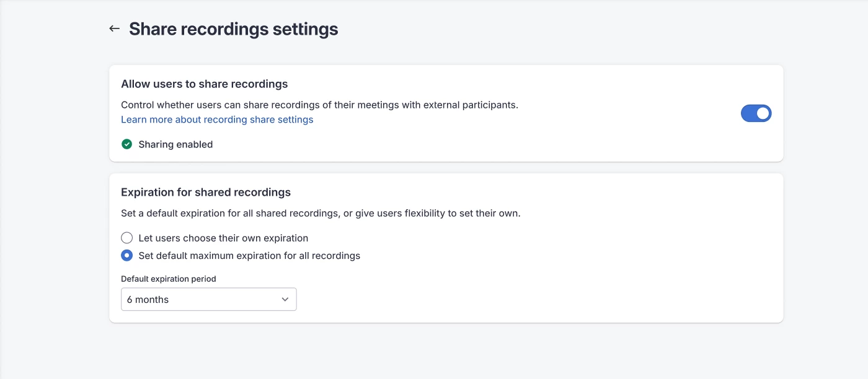This screenshot has width=868, height=379.
Task: Click the white knob on the sharing toggle
Action: click(763, 113)
